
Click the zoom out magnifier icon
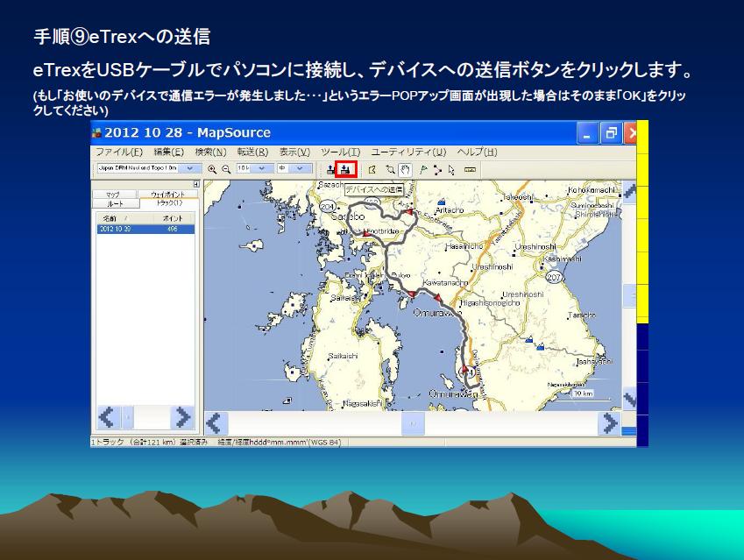(x=226, y=169)
